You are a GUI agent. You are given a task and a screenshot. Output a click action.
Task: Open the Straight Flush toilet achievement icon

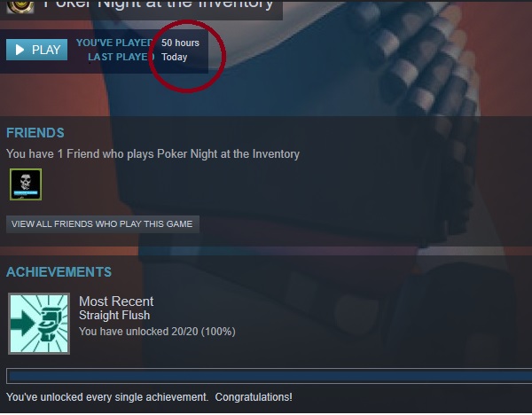tap(39, 324)
